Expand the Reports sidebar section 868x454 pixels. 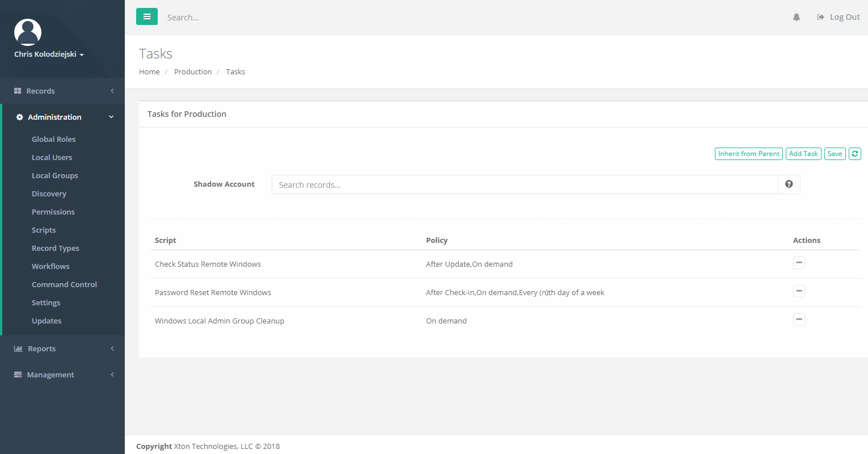coord(62,348)
